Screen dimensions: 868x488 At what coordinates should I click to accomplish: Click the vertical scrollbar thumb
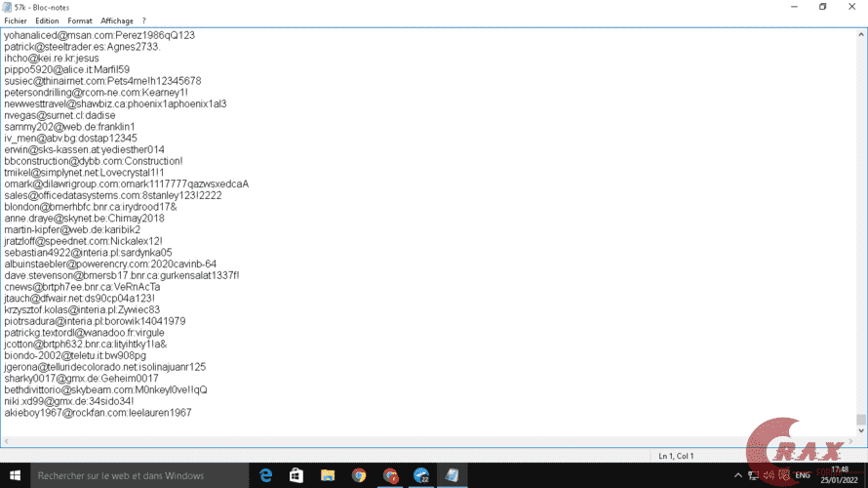861,420
